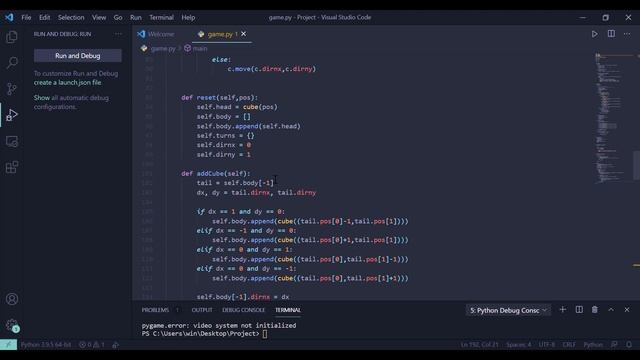This screenshot has height=360, width=640.
Task: Open the Extensions view
Action: [x=12, y=167]
